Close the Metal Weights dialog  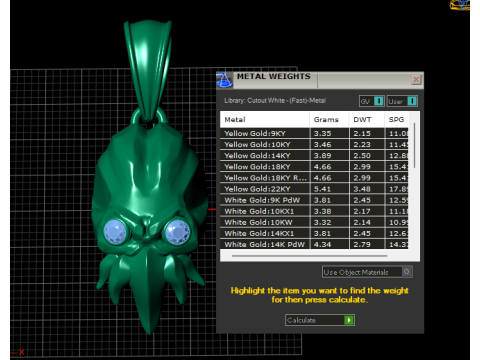416,80
